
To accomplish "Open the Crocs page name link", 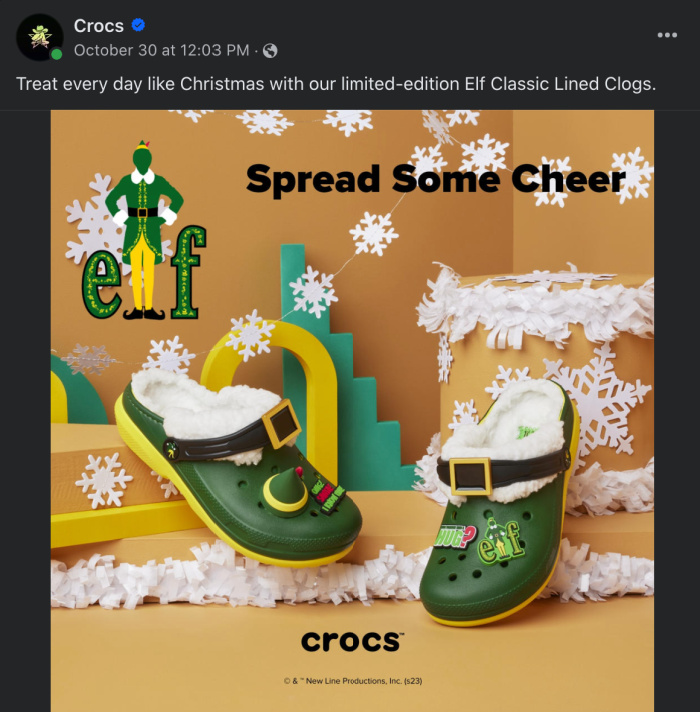I will (99, 26).
